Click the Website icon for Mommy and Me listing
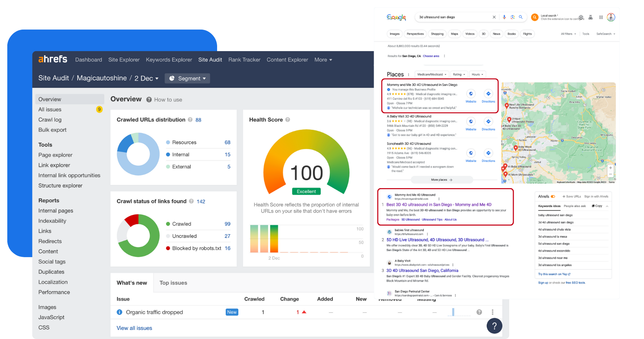 [x=471, y=94]
